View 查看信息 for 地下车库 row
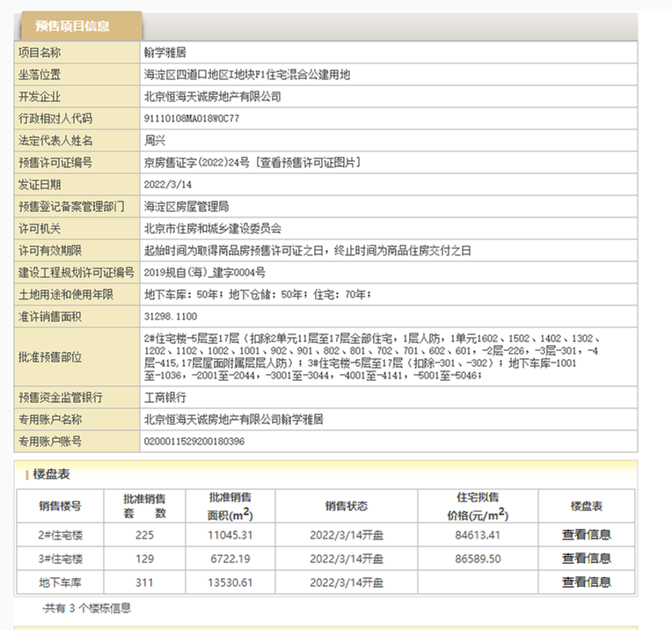 coord(587,582)
